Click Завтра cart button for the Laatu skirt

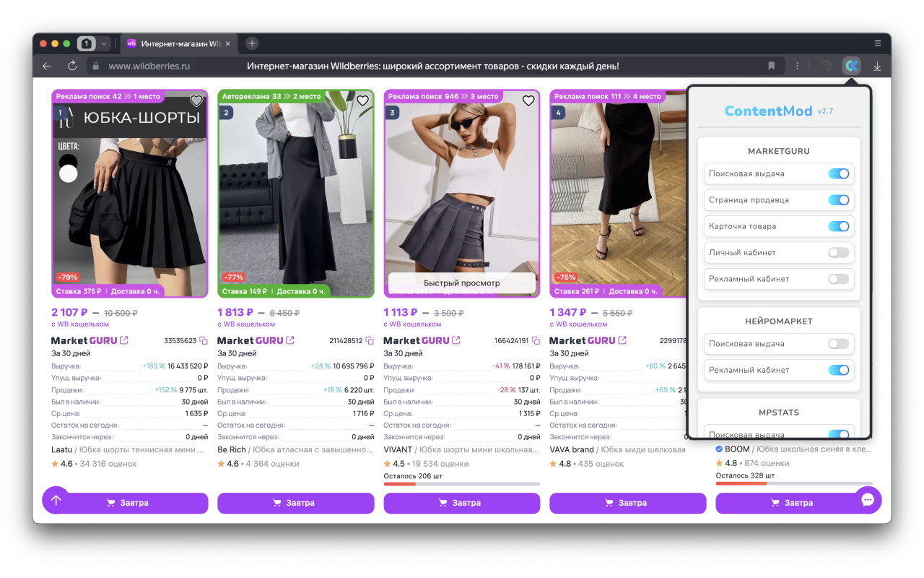click(130, 503)
